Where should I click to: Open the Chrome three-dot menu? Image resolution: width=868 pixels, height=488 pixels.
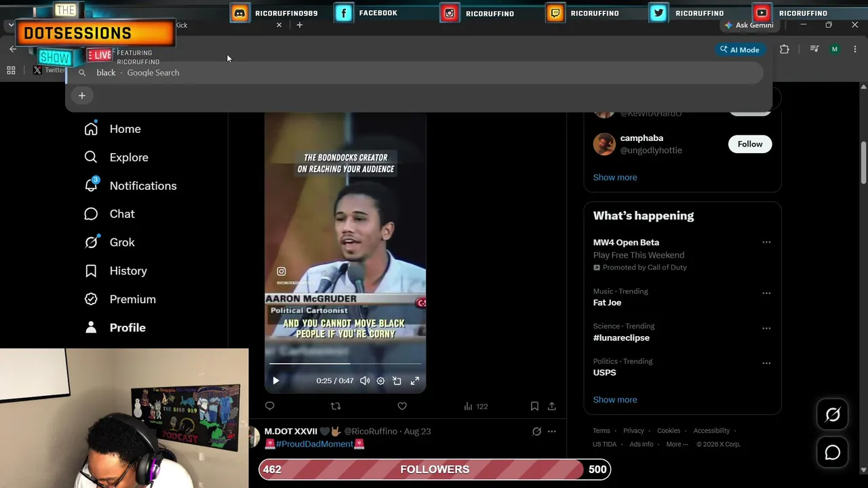coord(854,49)
